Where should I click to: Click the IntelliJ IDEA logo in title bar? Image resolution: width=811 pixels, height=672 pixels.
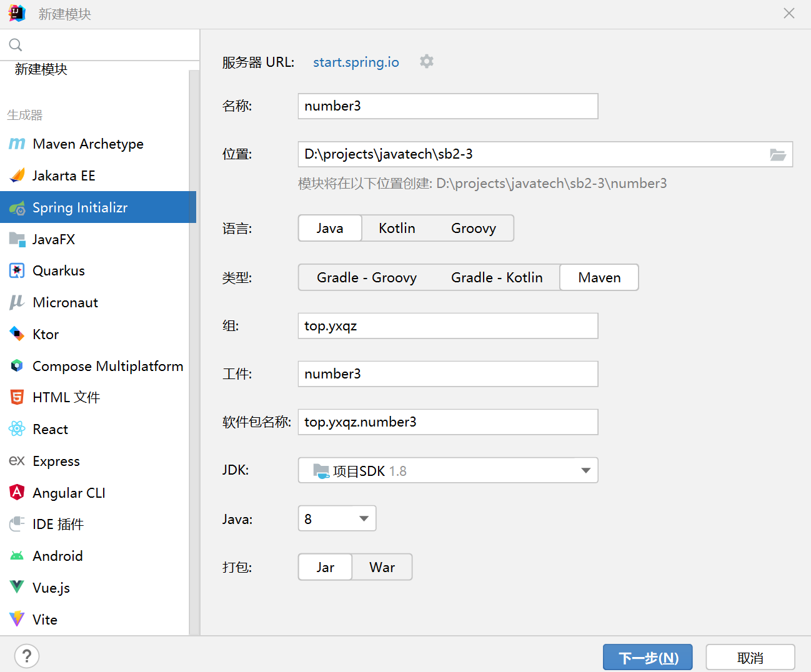click(17, 13)
